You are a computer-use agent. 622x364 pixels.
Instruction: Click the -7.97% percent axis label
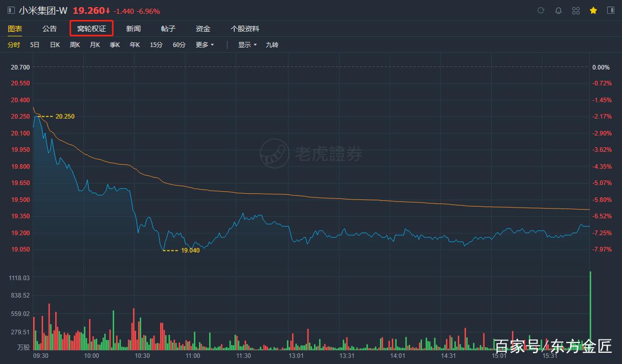coord(602,249)
